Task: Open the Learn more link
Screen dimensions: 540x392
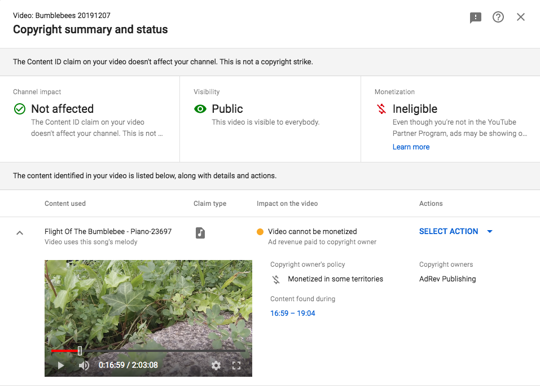Action: 411,147
